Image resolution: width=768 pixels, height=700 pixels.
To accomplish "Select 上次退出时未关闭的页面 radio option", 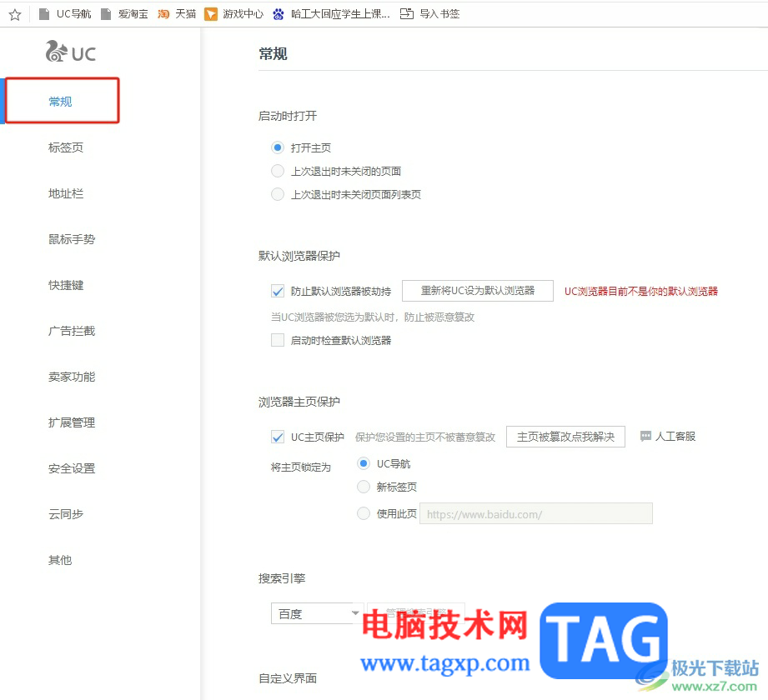I will (278, 171).
